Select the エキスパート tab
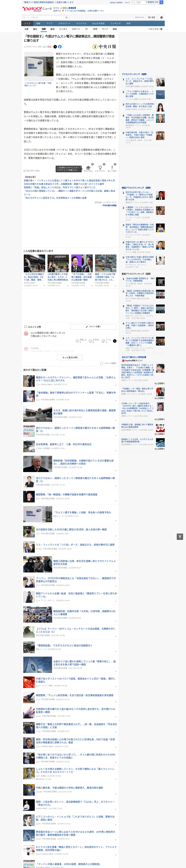Image resolution: width=186 pixels, height=868 pixels. [x=64, y=24]
